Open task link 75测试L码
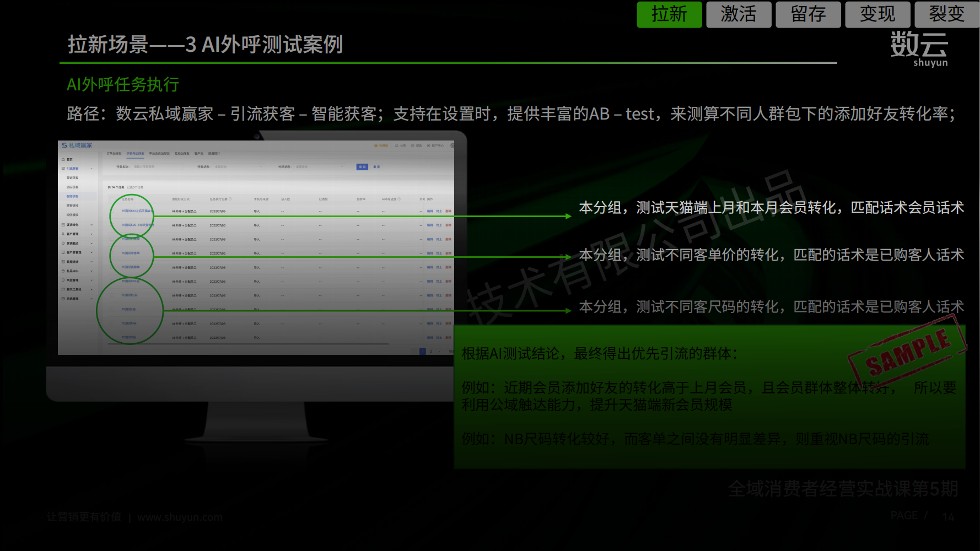This screenshot has width=980, height=551. (x=128, y=310)
